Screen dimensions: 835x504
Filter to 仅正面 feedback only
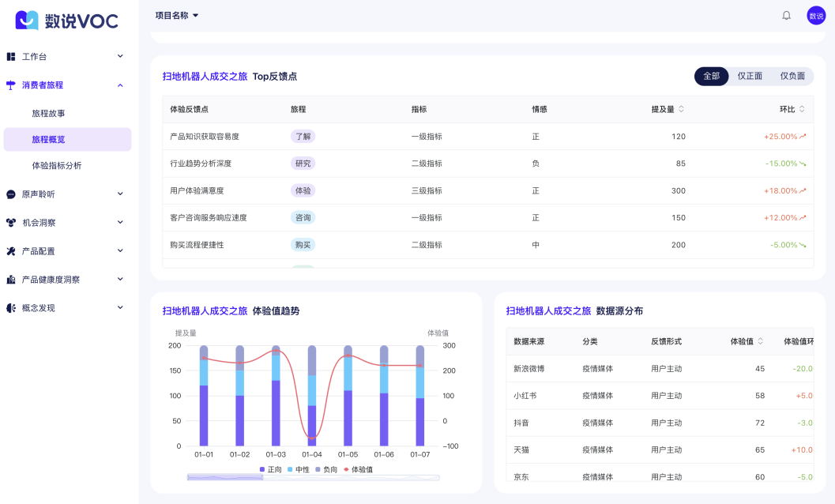[750, 76]
